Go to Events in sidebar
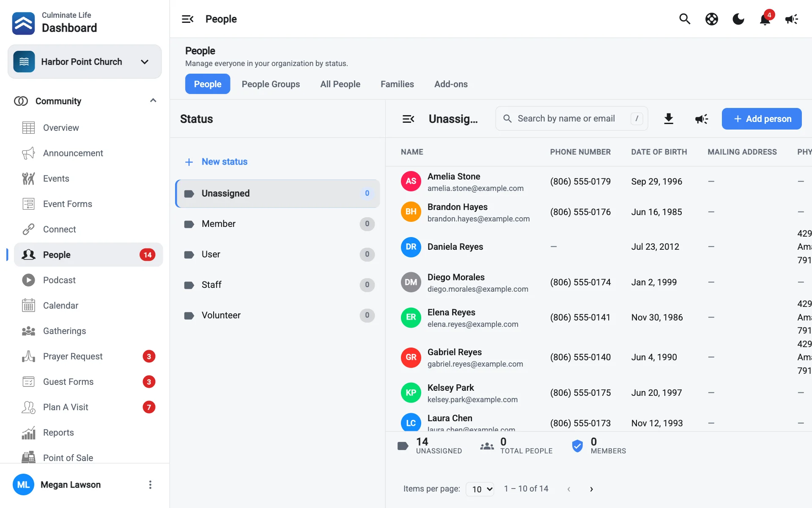This screenshot has width=812, height=508. click(88, 179)
